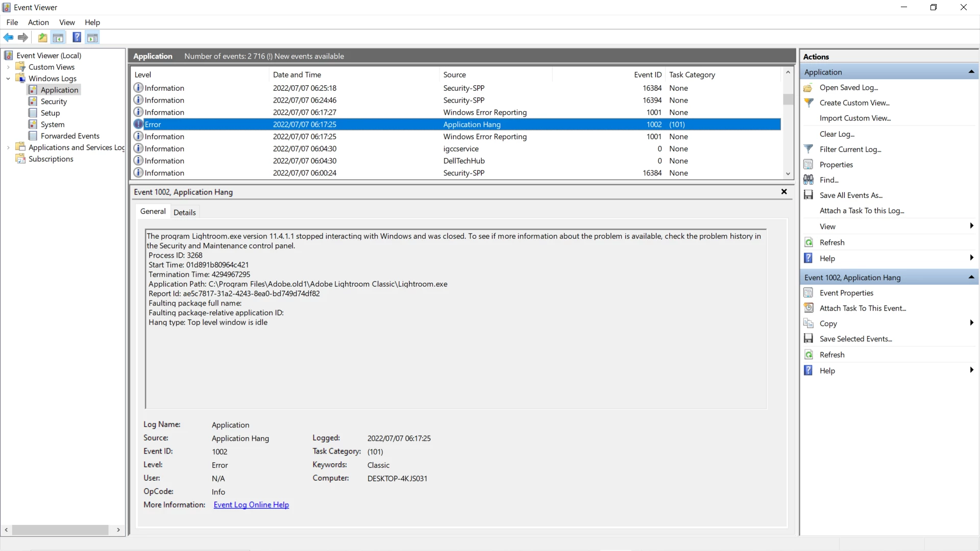Screen dimensions: 980x551
Task: Click the Create Custom View funnel icon
Action: 808,103
